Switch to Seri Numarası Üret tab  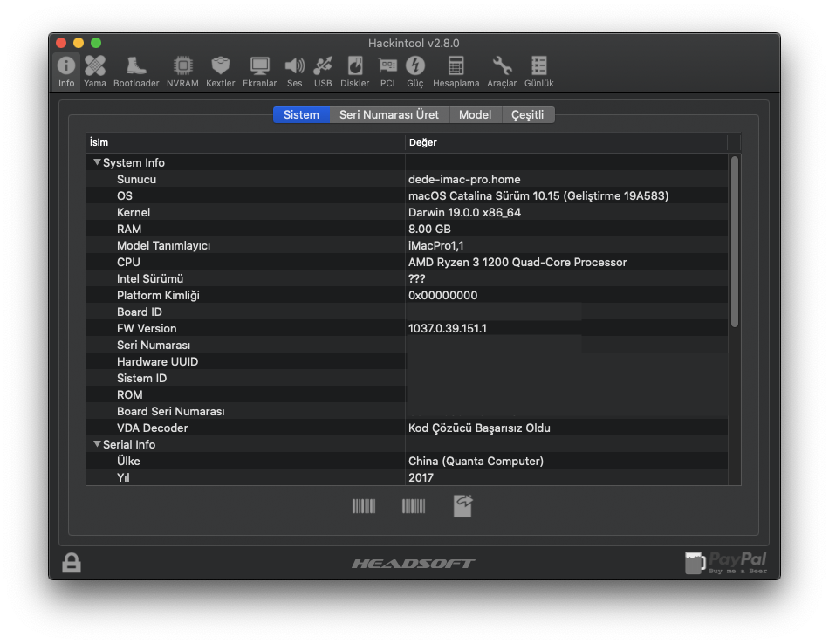pyautogui.click(x=389, y=115)
